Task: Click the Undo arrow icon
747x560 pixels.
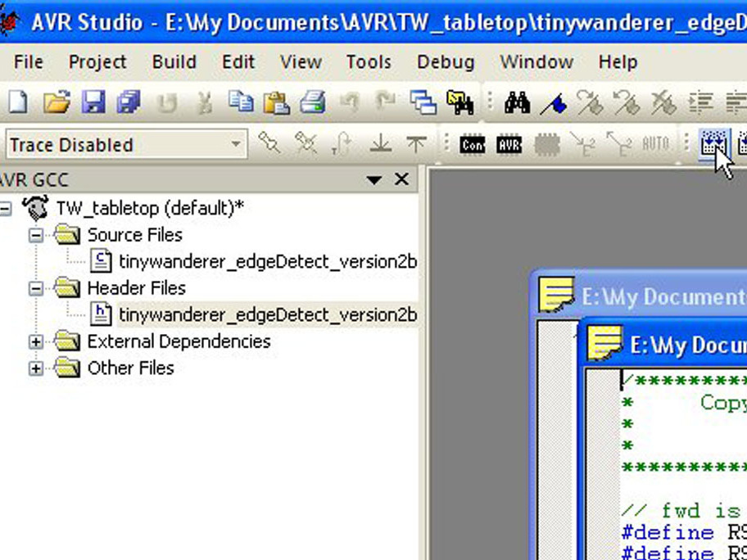Action: tap(350, 102)
